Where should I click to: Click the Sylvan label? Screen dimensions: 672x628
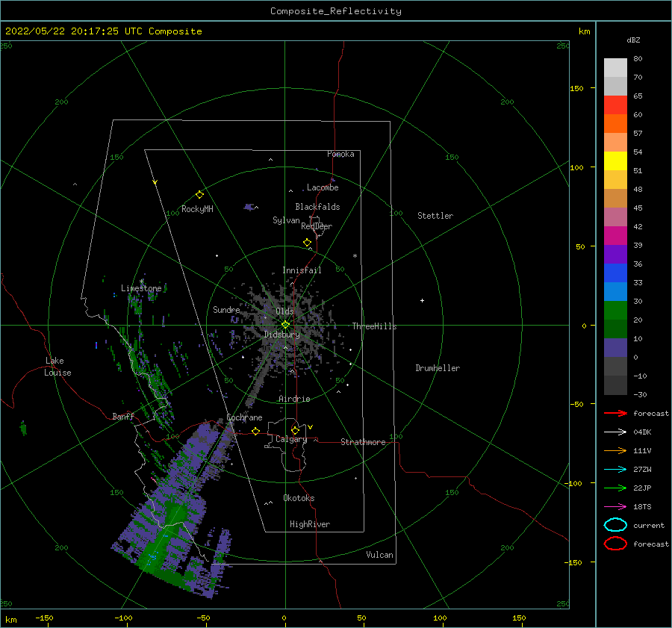pyautogui.click(x=286, y=220)
